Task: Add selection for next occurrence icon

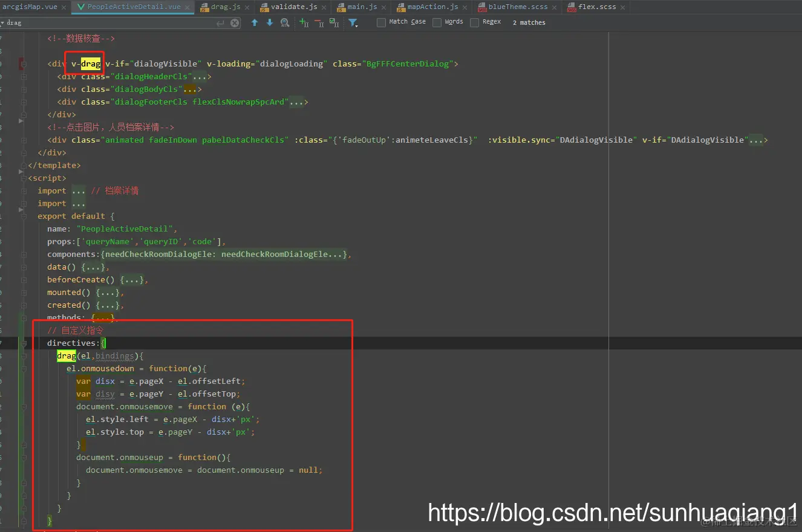Action: pyautogui.click(x=304, y=22)
